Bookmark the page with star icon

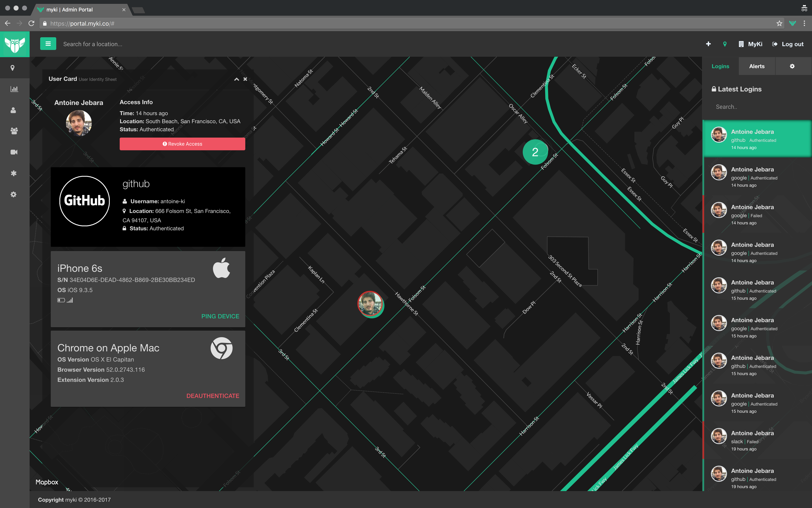coord(779,23)
